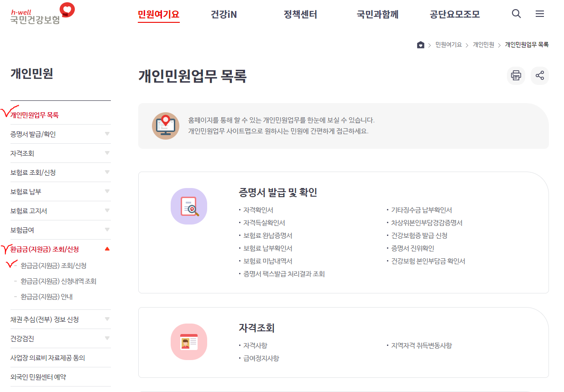The image size is (564, 392).
Task: Open 지역자격 취득변동사항 link
Action: click(422, 345)
